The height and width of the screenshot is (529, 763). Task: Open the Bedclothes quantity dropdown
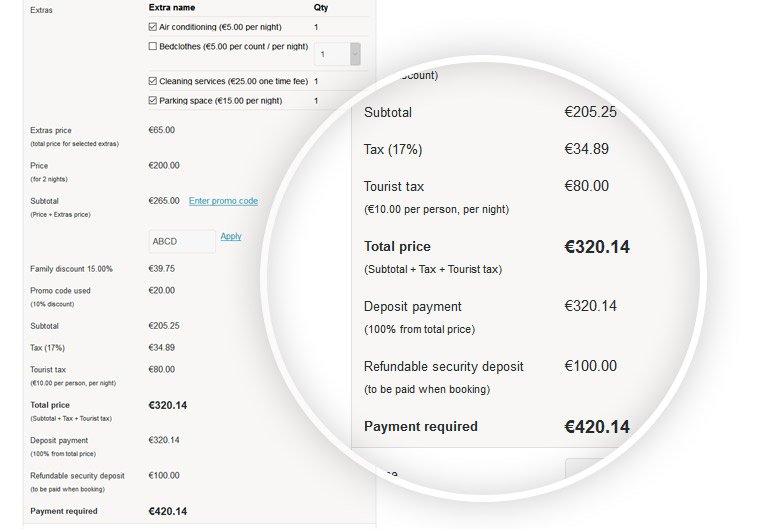[337, 54]
